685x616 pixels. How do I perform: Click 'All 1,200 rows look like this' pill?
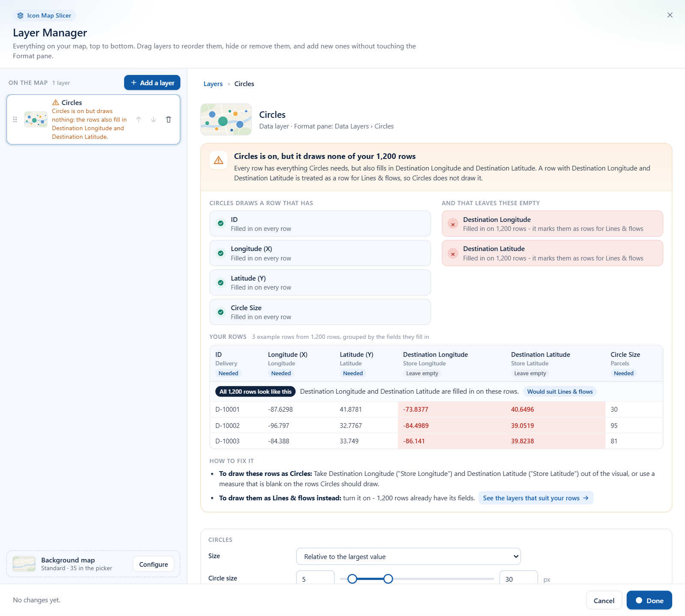(x=255, y=392)
